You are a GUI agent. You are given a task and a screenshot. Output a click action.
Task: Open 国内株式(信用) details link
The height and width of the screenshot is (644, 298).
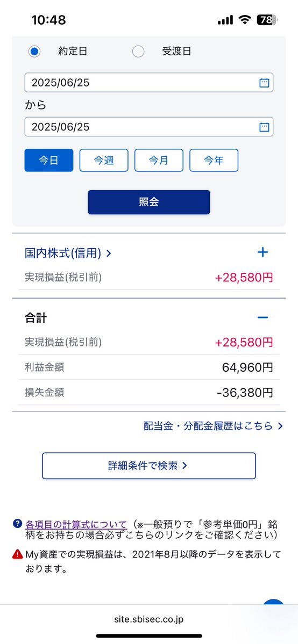(x=68, y=253)
